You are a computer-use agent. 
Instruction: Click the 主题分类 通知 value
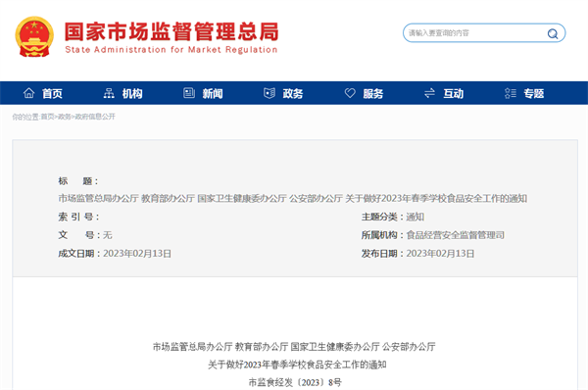click(416, 217)
